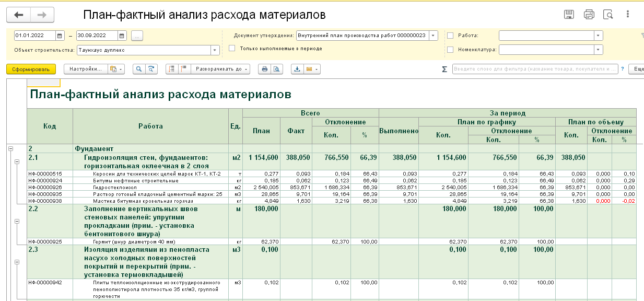Image resolution: width=644 pixels, height=301 pixels.
Task: Open the 'Разворачивать до' dropdown
Action: coord(220,69)
